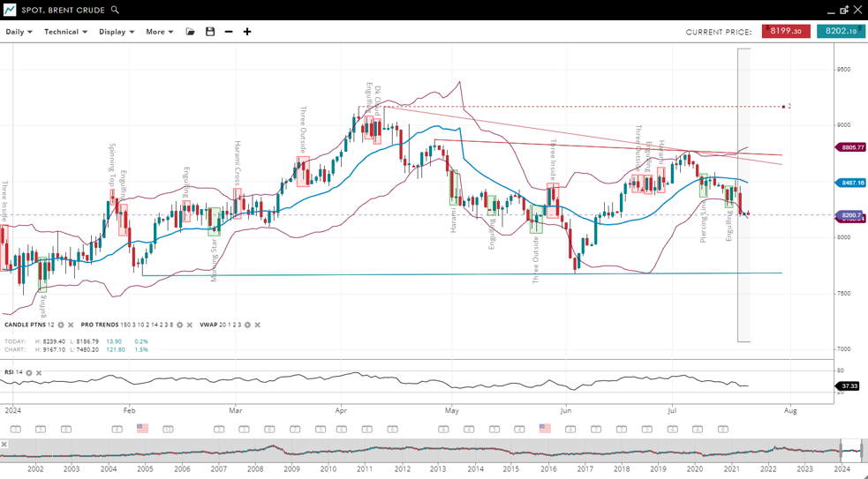The height and width of the screenshot is (479, 868).
Task: Open Candle Ptns indicator settings gear
Action: click(61, 326)
